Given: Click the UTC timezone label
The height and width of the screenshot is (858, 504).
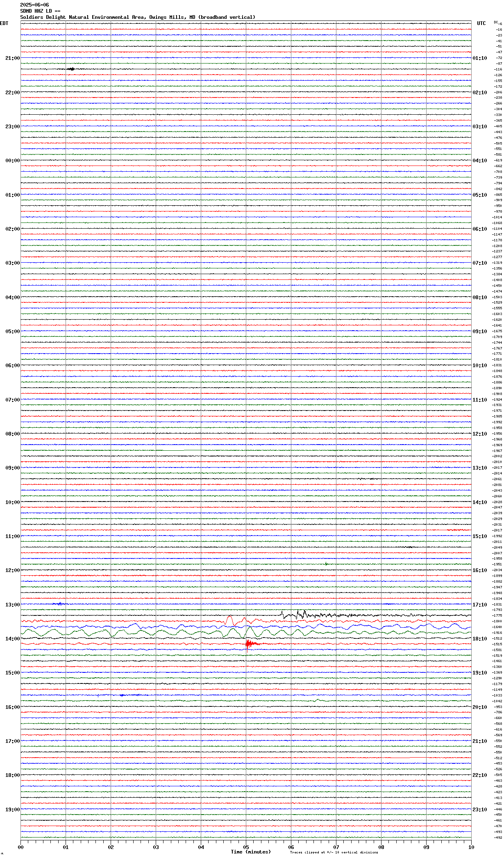Looking at the screenshot, I should 481,23.
